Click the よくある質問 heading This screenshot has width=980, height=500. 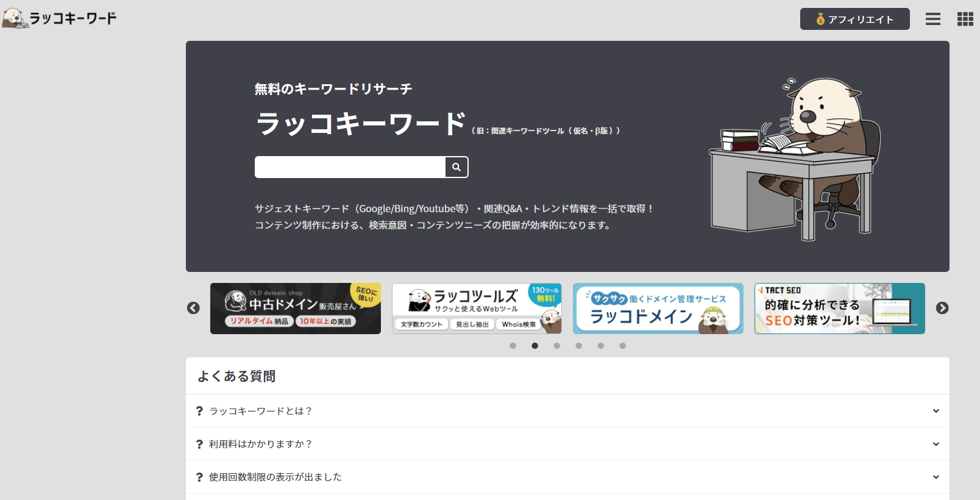pos(236,376)
